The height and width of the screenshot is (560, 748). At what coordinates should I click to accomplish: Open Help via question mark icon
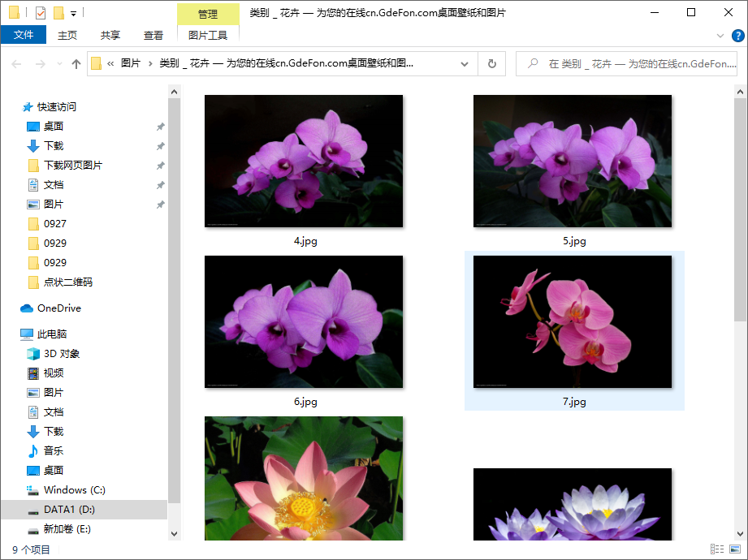737,36
